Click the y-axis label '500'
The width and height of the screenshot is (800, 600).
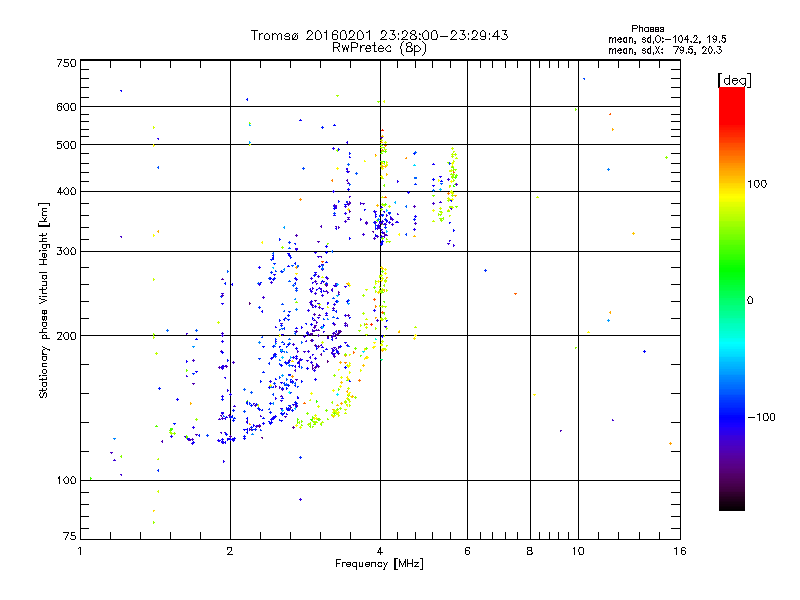66,145
